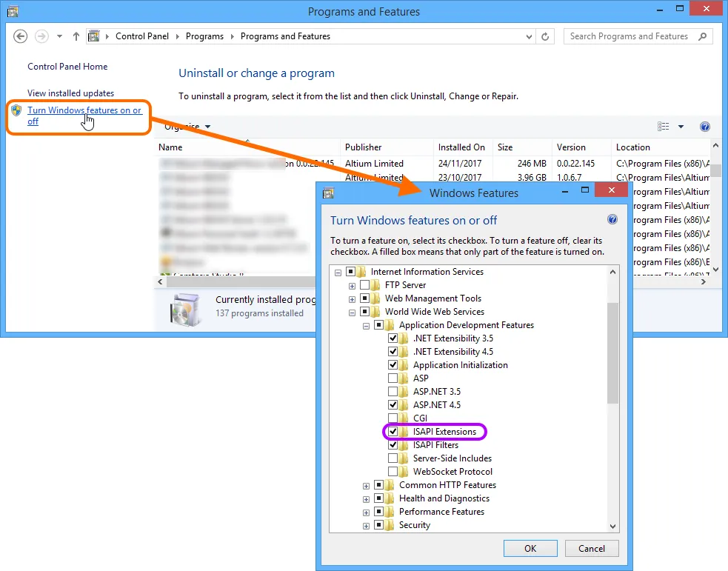The height and width of the screenshot is (571, 728).
Task: Expand the Health and Diagnostics node
Action: [x=367, y=499]
